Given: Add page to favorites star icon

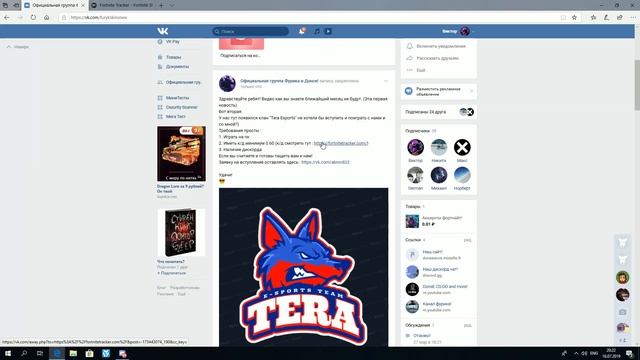Looking at the screenshot, I should tap(574, 18).
